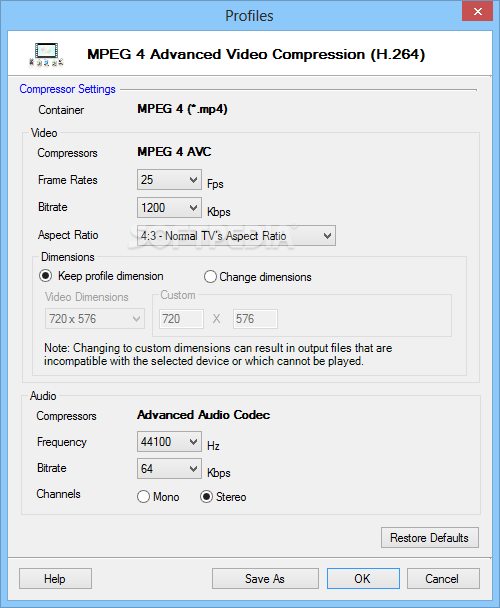The height and width of the screenshot is (608, 500).
Task: Click the Aspect Ratio label
Action: point(68,235)
